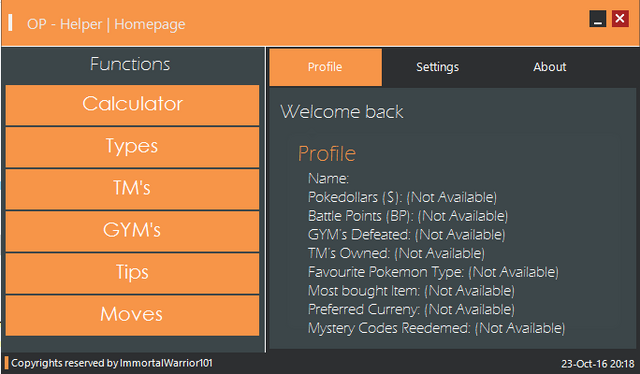Switch to the Settings tab
This screenshot has width=640, height=374.
[x=438, y=67]
